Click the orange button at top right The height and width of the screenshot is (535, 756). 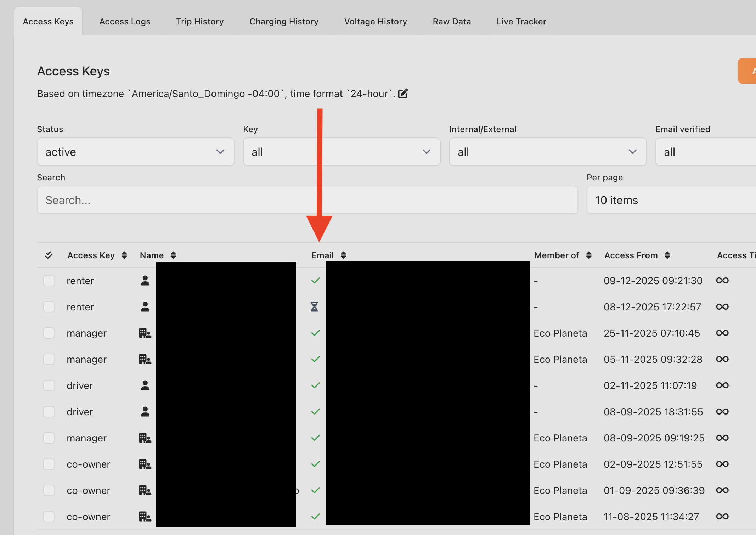point(747,71)
